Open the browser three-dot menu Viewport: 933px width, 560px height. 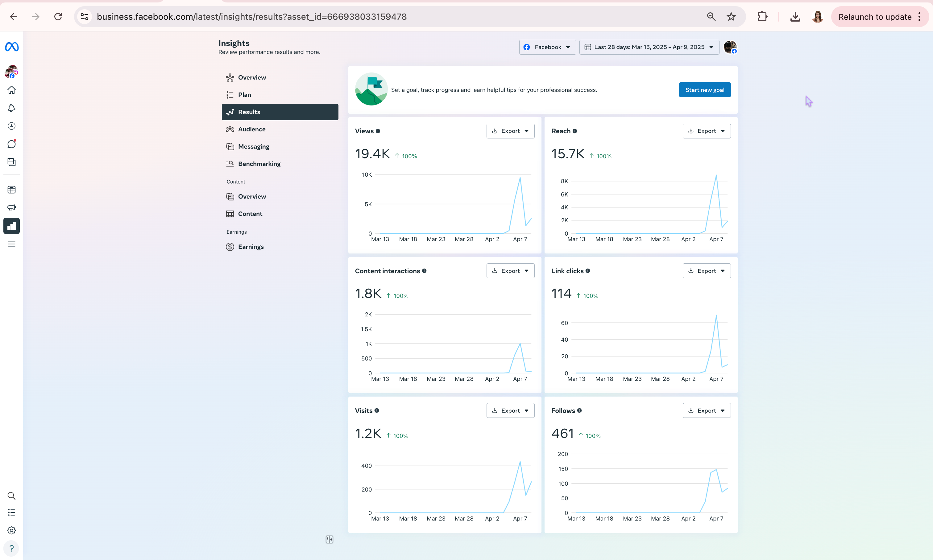point(919,17)
